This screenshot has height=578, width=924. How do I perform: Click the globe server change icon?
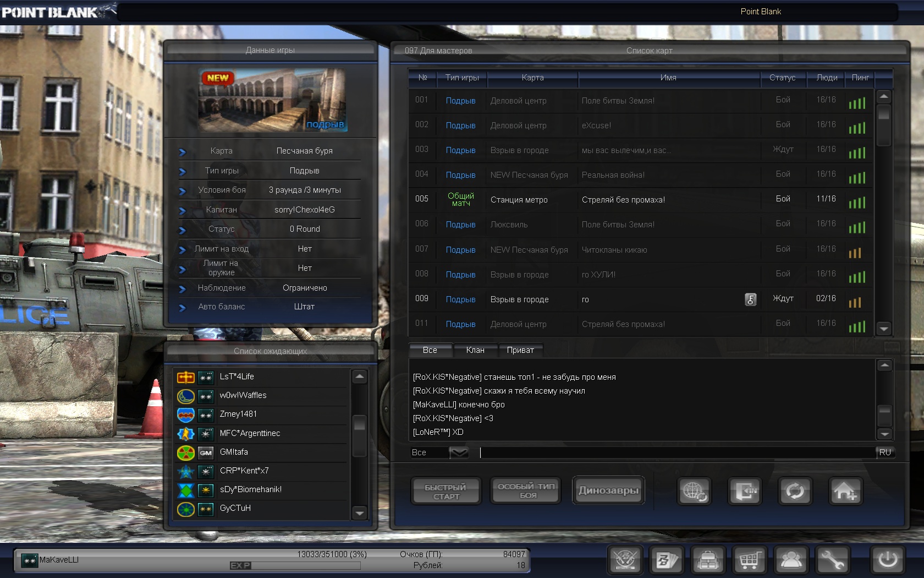(694, 491)
